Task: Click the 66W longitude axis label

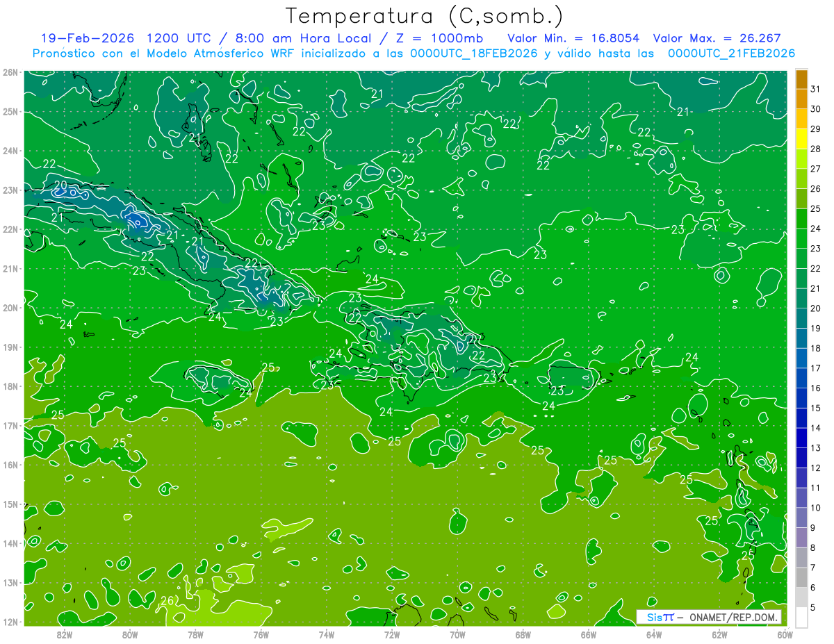Action: (x=588, y=634)
